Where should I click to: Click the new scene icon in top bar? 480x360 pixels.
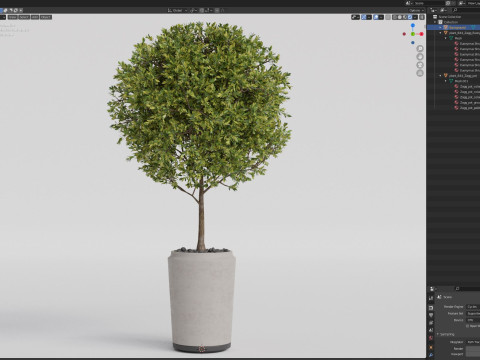[448, 3]
